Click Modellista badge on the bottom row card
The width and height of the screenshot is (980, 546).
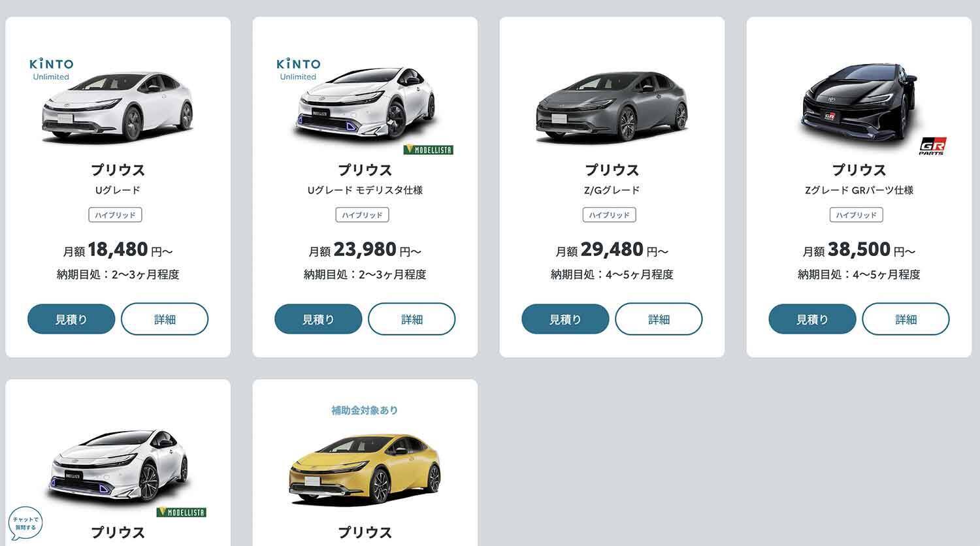(181, 512)
